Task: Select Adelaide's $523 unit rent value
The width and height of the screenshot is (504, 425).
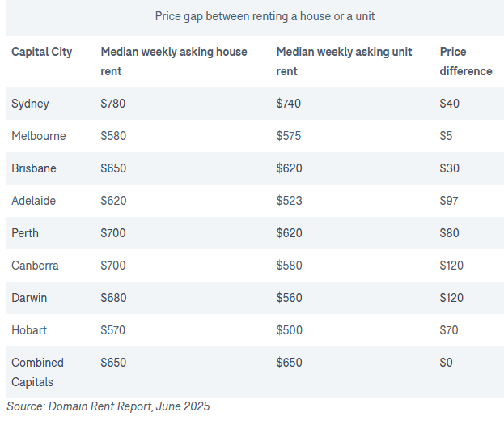Action: tap(289, 201)
